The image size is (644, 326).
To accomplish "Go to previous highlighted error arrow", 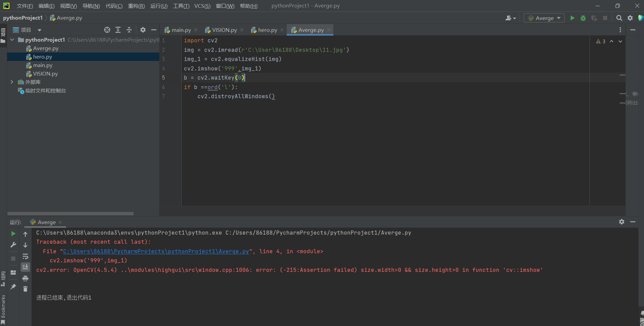I will [612, 41].
